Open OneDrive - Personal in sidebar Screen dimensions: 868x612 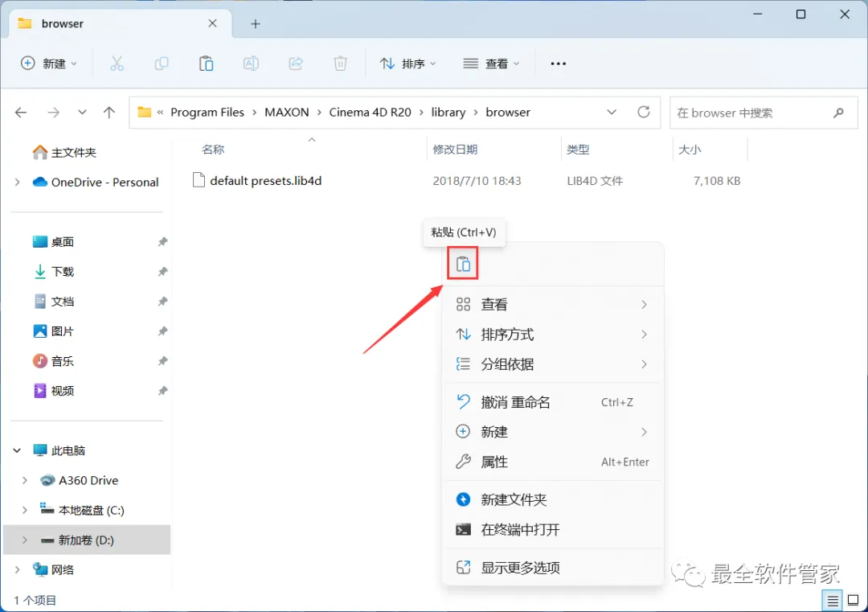[96, 183]
